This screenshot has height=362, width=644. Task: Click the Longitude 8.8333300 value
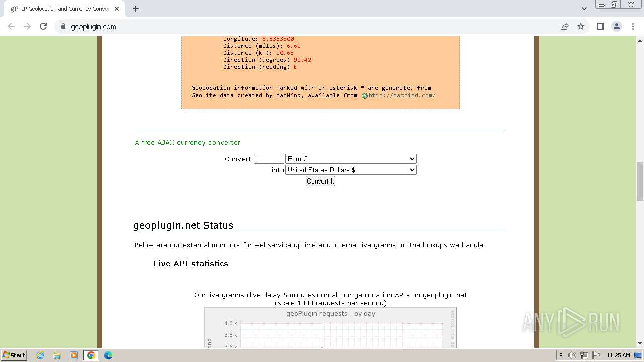coord(278,39)
